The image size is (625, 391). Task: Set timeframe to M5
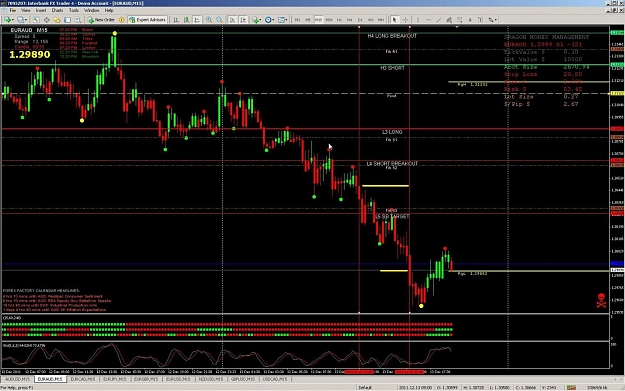click(308, 20)
